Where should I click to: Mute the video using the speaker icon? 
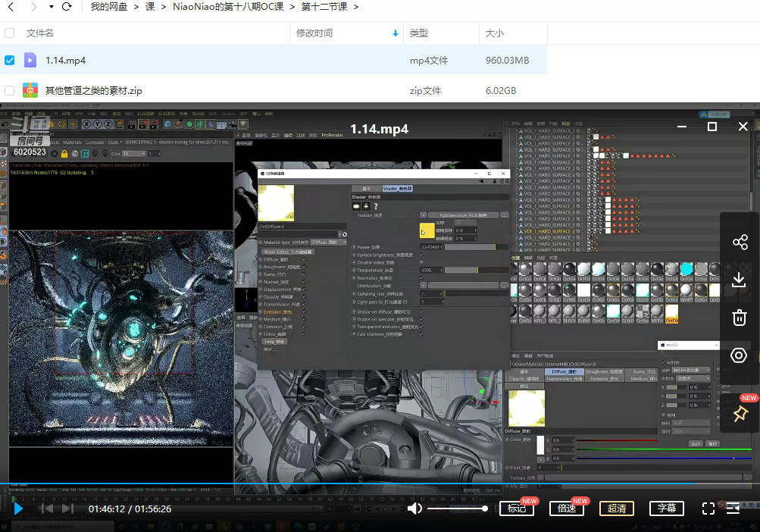[x=414, y=509]
